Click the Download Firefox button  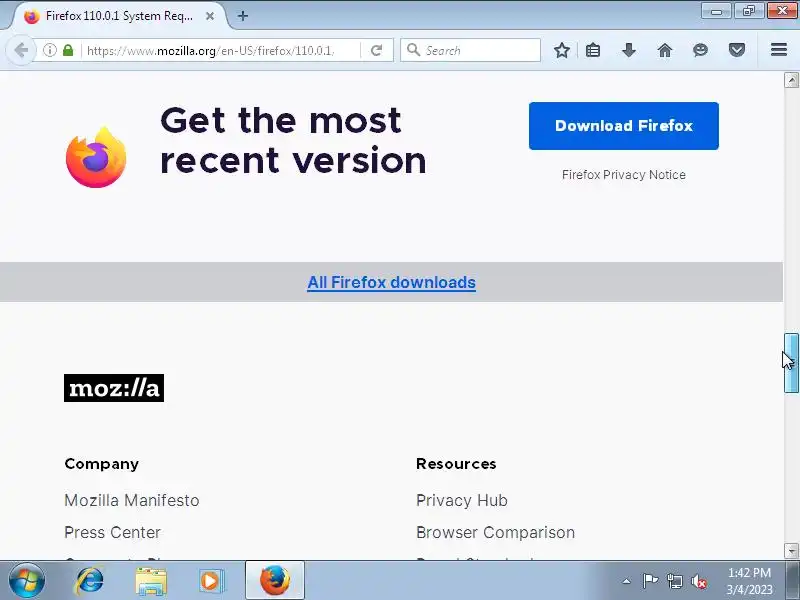coord(623,126)
